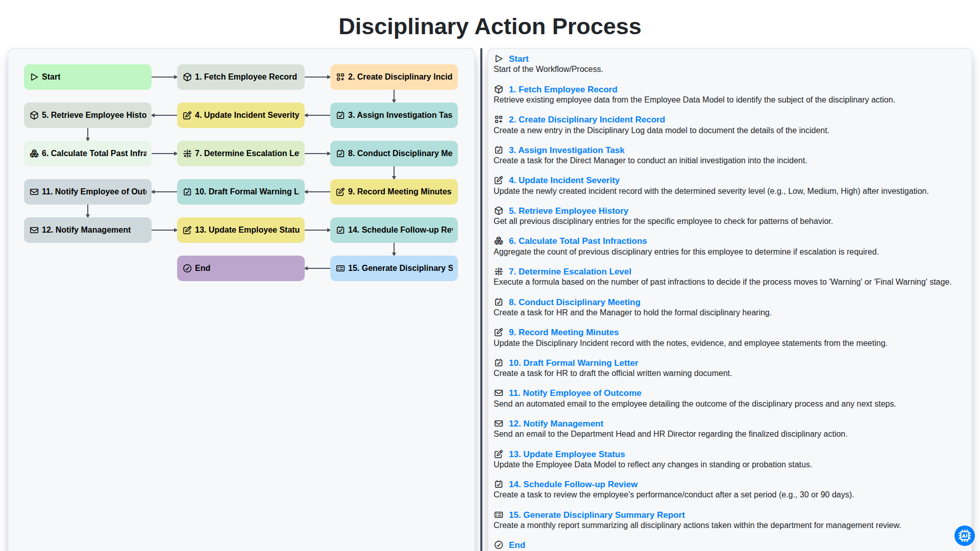Select 10. Draft Formal Warning Letter node
The width and height of the screenshot is (980, 551).
pos(241,192)
